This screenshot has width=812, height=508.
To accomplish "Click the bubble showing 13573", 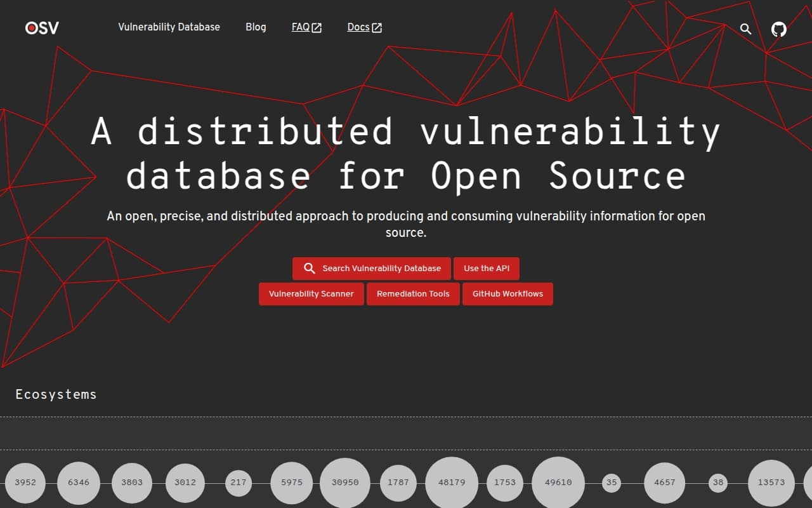I will [771, 483].
